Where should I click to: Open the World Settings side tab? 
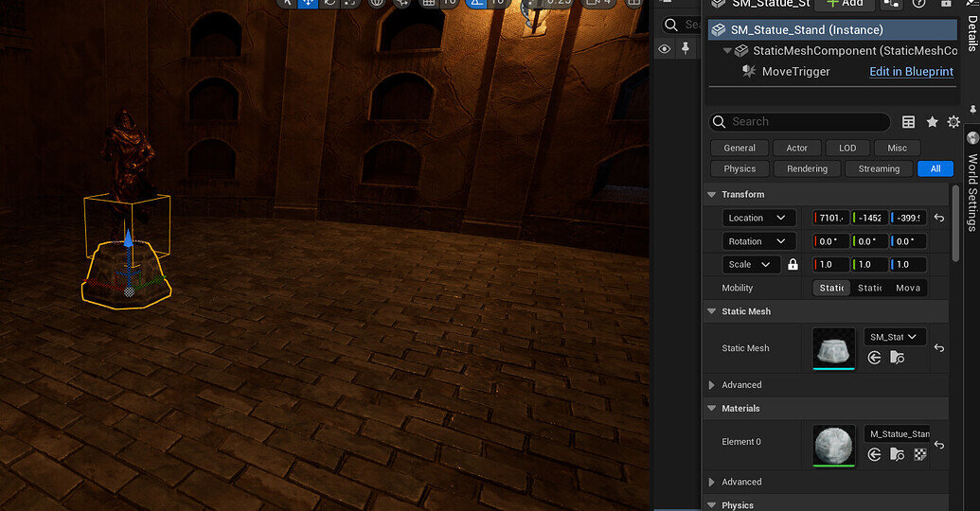[x=971, y=183]
